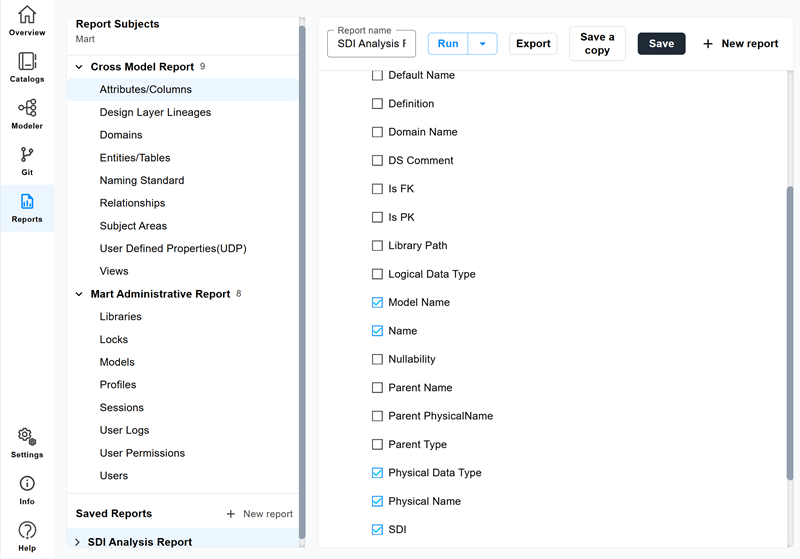Check the Default Name checkbox
The height and width of the screenshot is (559, 800).
(x=377, y=75)
